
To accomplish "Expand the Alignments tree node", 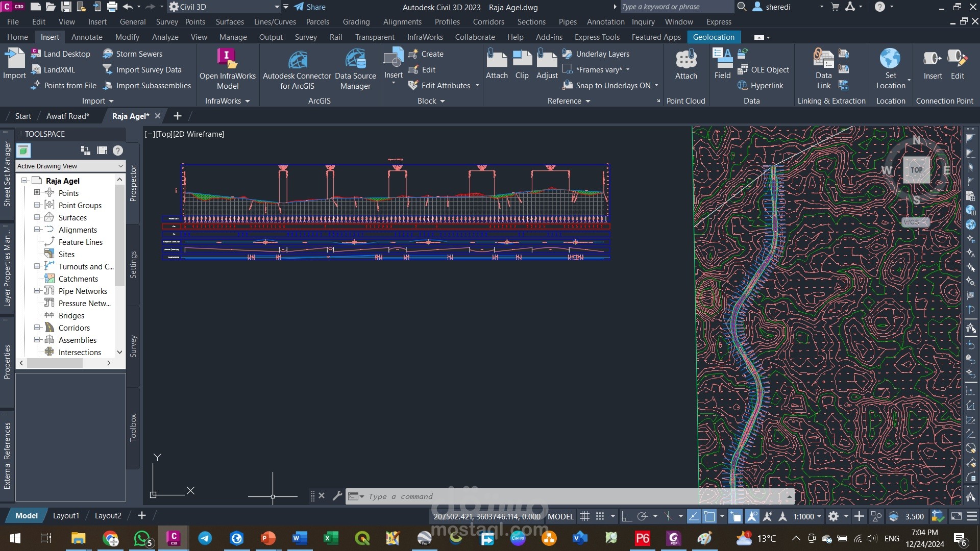I will (x=37, y=229).
